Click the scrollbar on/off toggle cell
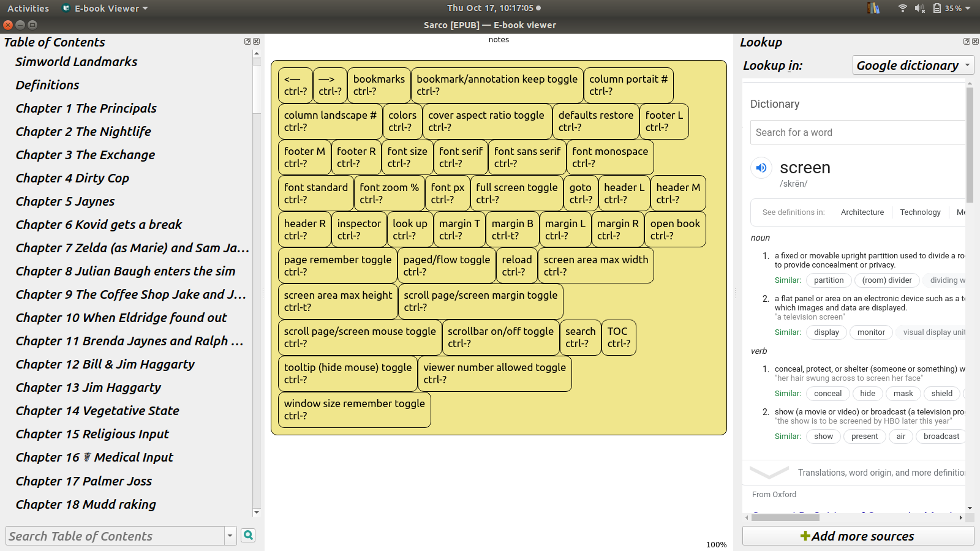The image size is (980, 551). [501, 337]
